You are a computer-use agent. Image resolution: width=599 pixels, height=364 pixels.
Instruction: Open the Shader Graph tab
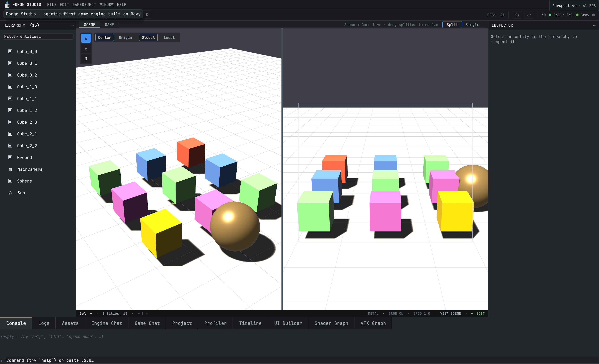tap(331, 323)
